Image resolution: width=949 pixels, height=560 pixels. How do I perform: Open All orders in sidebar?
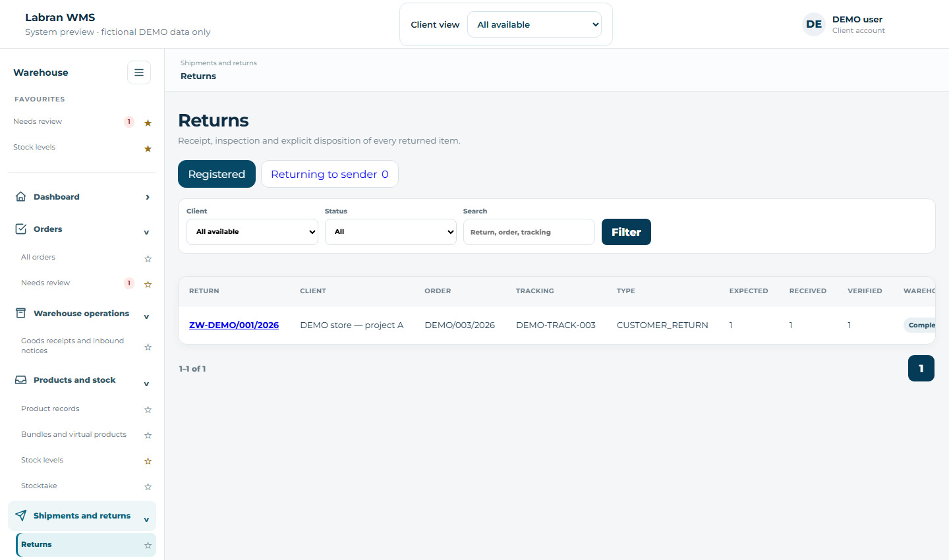(38, 257)
